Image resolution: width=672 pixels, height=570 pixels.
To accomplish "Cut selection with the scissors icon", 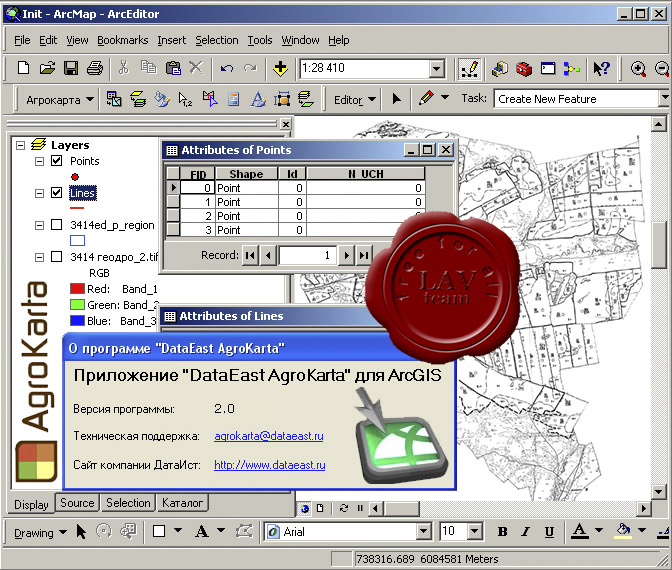I will pyautogui.click(x=124, y=68).
